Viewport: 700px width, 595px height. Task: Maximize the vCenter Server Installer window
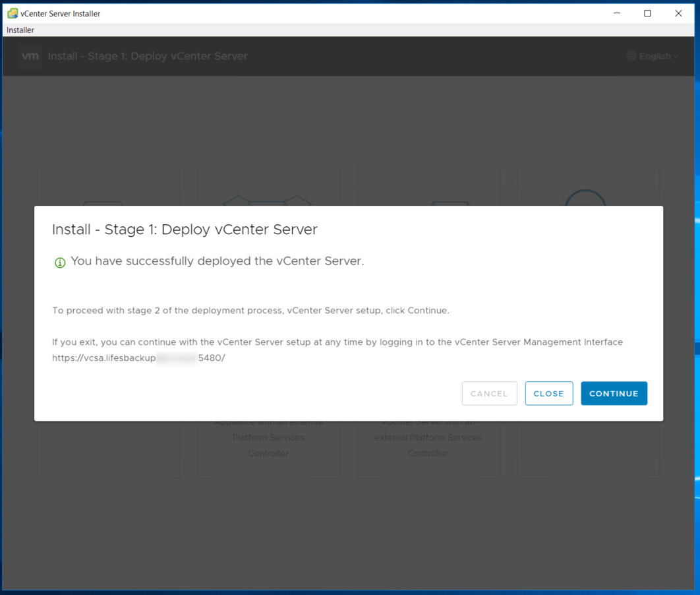[647, 13]
